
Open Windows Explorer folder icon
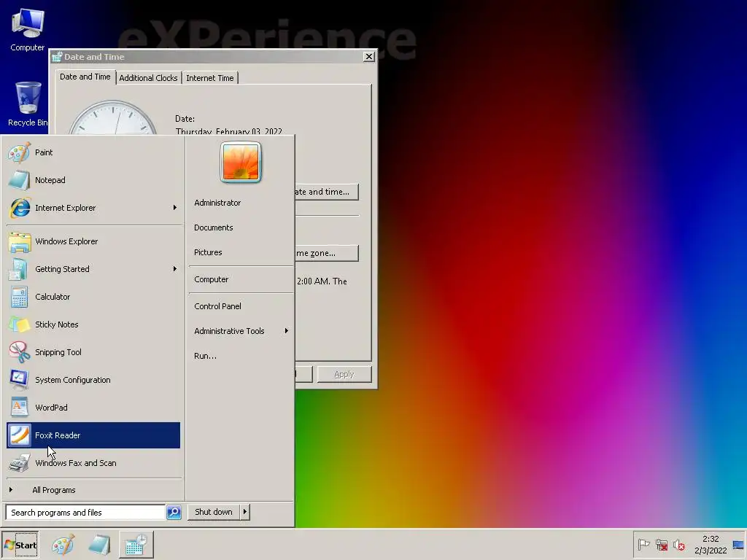pyautogui.click(x=19, y=241)
